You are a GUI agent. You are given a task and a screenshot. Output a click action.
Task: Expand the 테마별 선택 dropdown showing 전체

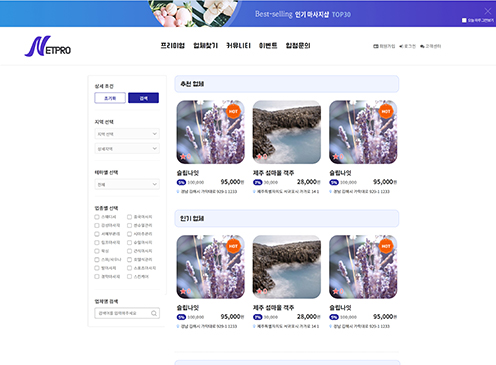click(x=127, y=184)
